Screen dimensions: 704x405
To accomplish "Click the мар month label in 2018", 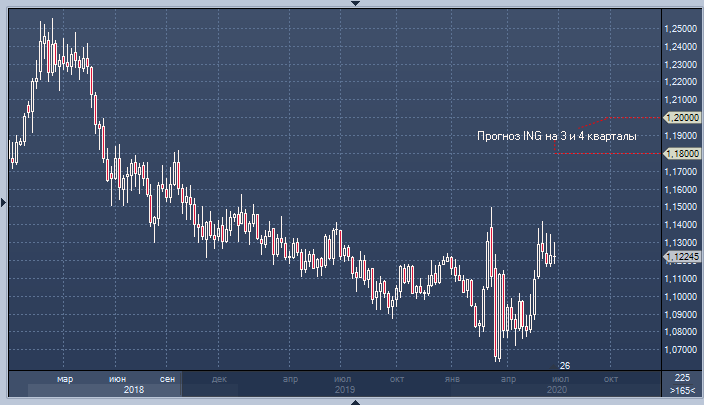I will point(65,377).
